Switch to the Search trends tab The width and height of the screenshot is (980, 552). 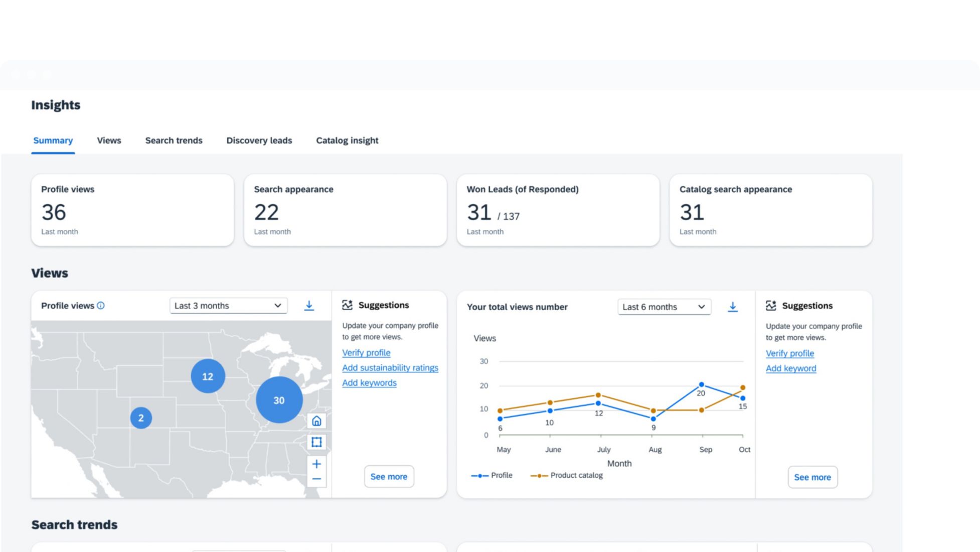click(x=174, y=141)
